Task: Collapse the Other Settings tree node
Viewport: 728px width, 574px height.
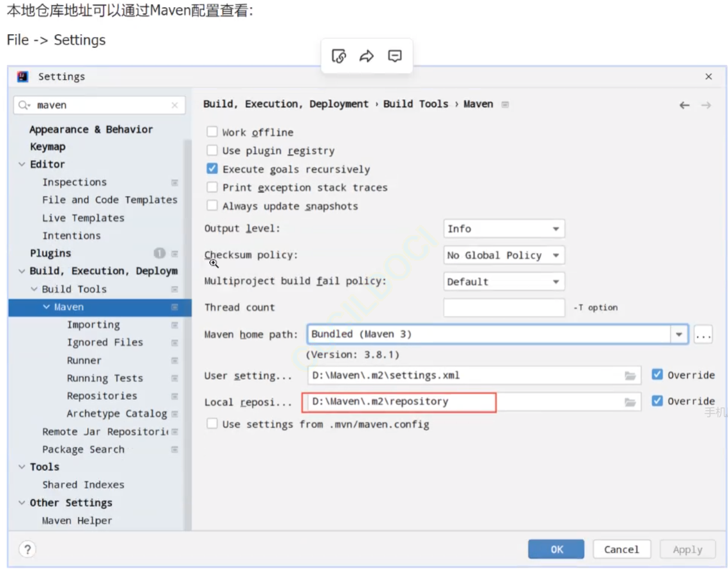Action: coord(22,503)
